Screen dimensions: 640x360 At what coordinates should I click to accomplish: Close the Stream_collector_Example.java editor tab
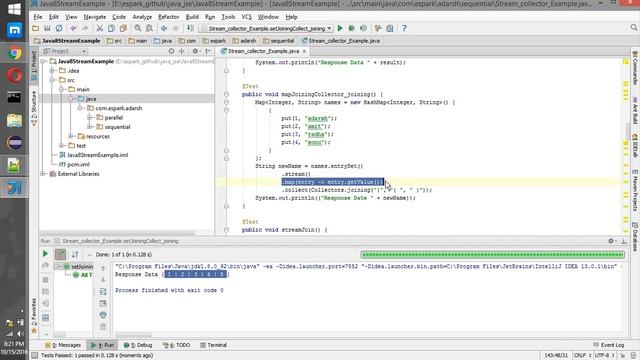(304, 51)
